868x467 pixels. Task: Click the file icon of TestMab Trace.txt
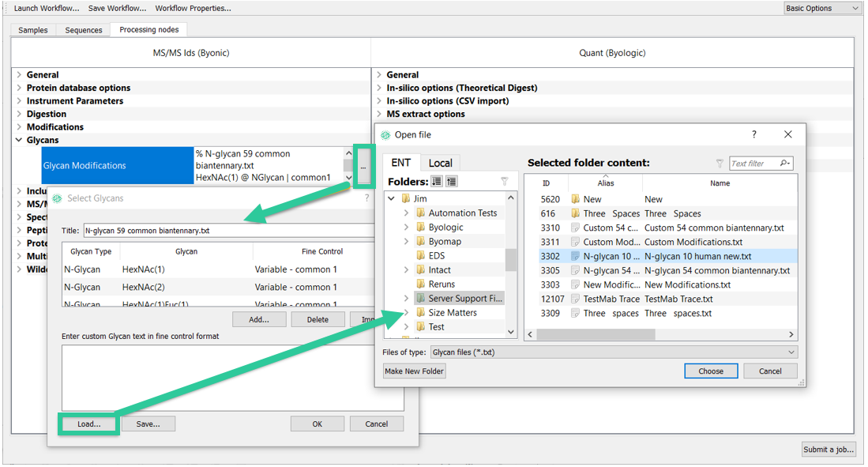click(576, 299)
